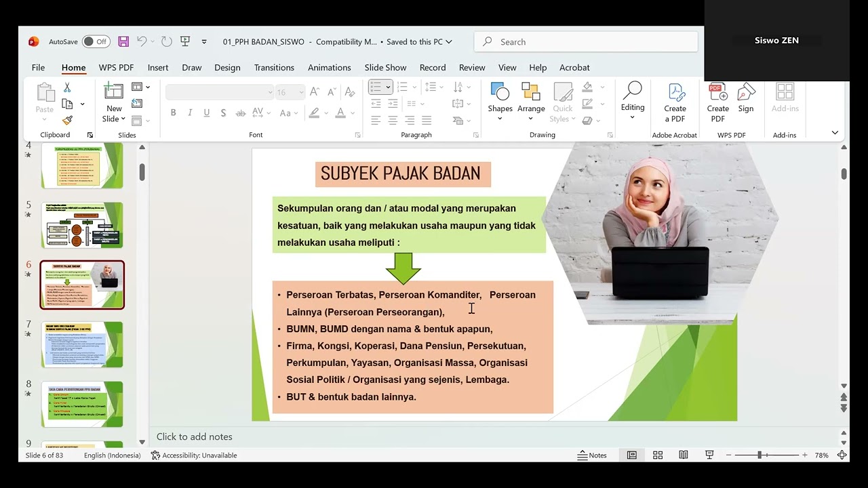The image size is (868, 488).
Task: Click the Paste clipboard icon
Action: point(45,93)
